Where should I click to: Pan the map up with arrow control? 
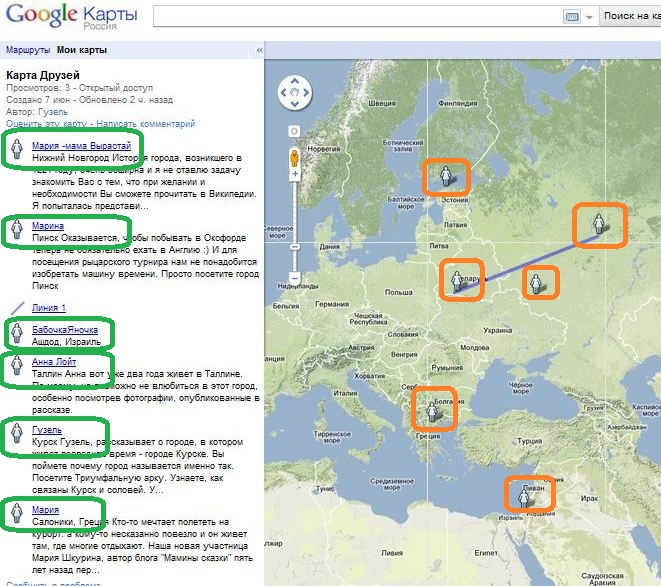click(295, 81)
